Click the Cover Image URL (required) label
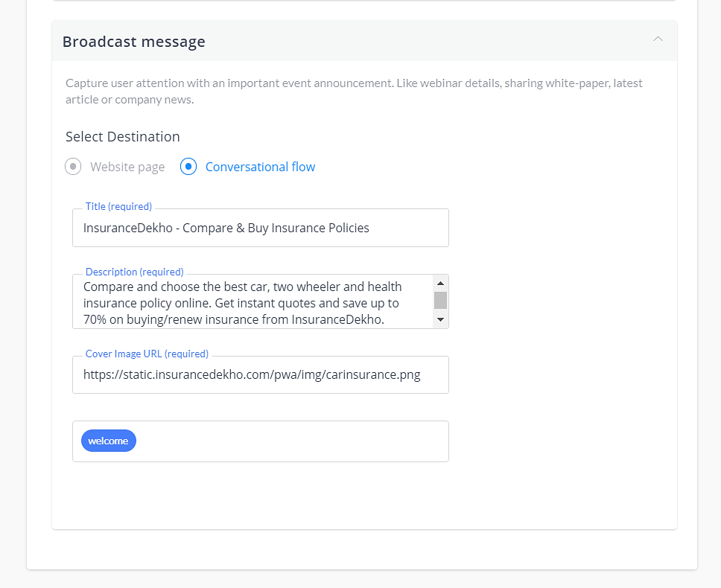Image resolution: width=721 pixels, height=588 pixels. (x=147, y=354)
